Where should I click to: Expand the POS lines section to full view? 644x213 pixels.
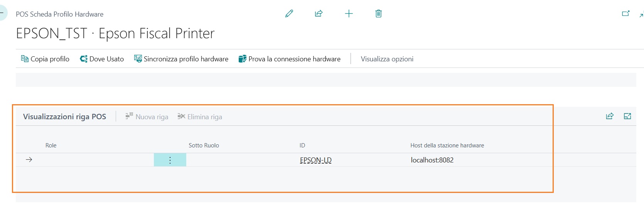(627, 116)
